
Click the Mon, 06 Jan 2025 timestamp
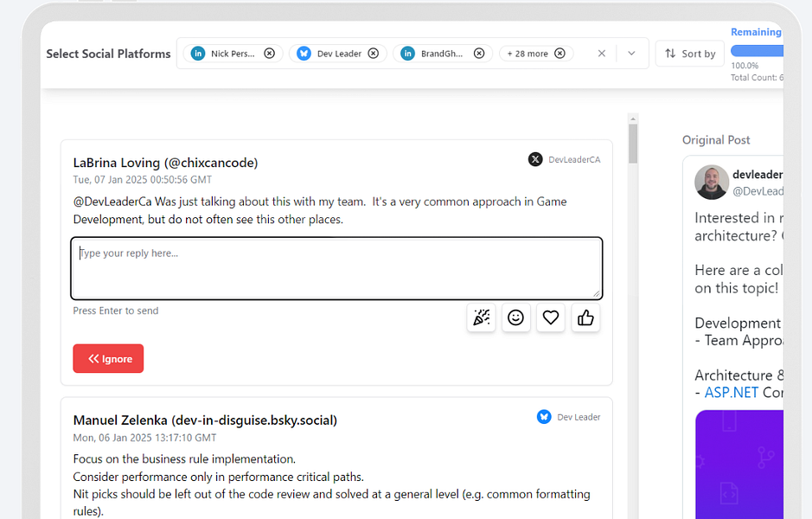[144, 438]
